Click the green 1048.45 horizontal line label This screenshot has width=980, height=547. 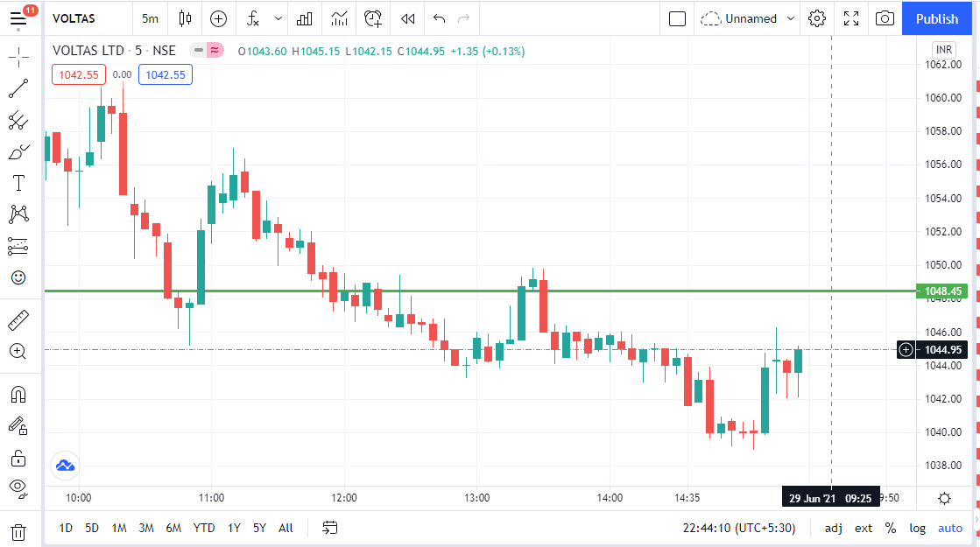point(942,291)
